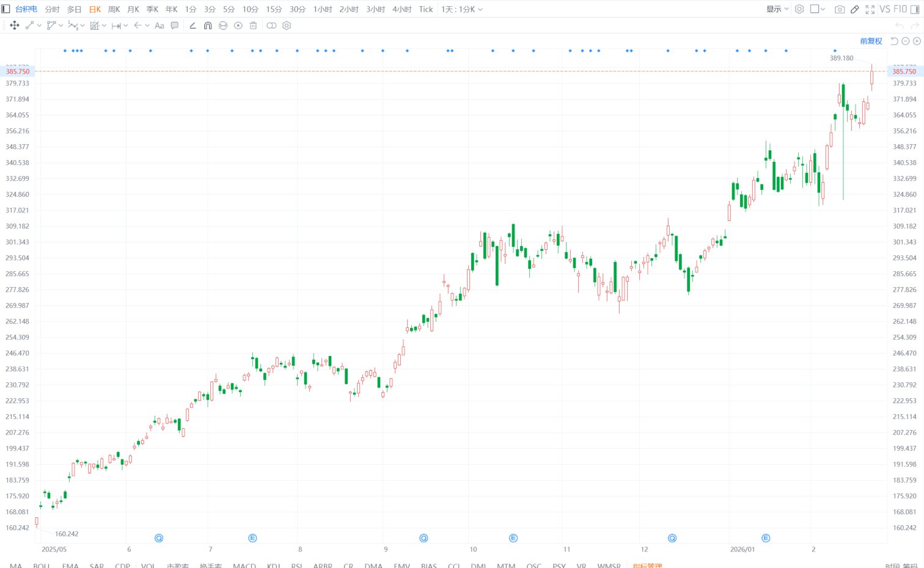The height and width of the screenshot is (568, 924).
Task: Toggle the magnet snap drawing mode
Action: coord(208,26)
